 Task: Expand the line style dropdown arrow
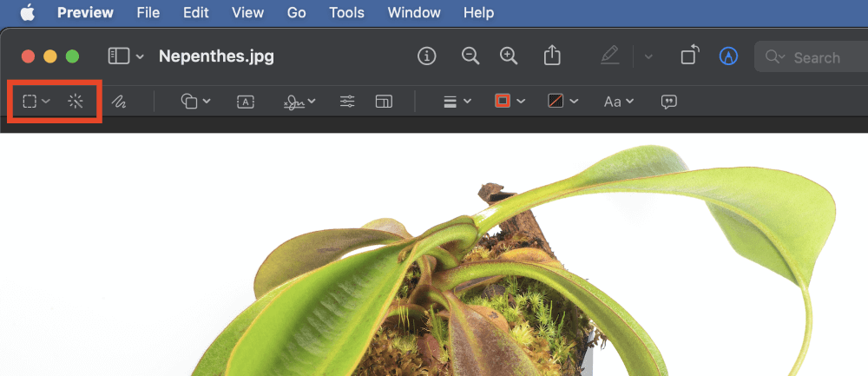(467, 102)
